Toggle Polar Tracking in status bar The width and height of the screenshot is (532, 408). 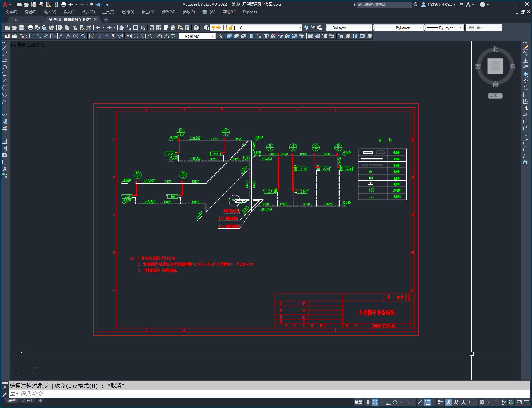[x=395, y=402]
